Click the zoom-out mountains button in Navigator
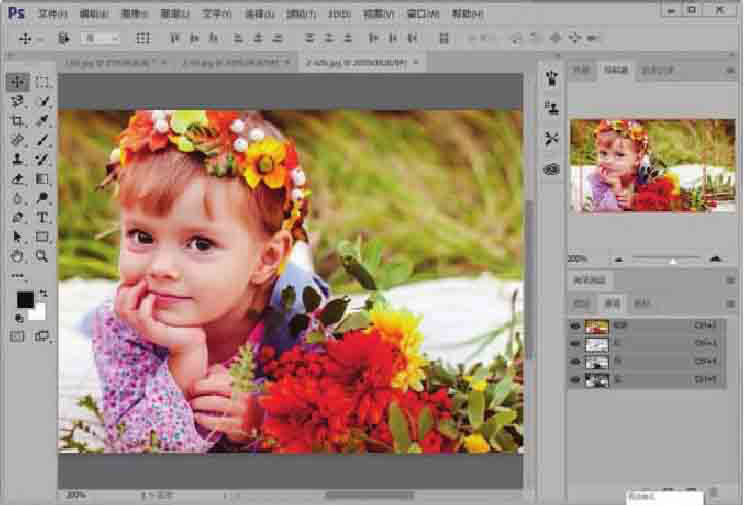Screen dimensions: 744x506 [619, 258]
